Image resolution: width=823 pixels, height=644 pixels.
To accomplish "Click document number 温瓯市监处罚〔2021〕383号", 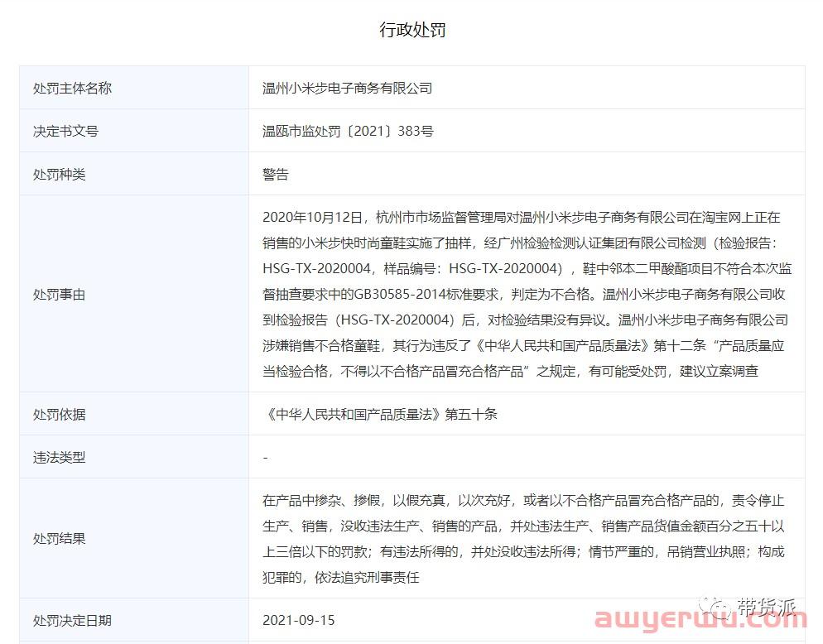I will pyautogui.click(x=348, y=131).
